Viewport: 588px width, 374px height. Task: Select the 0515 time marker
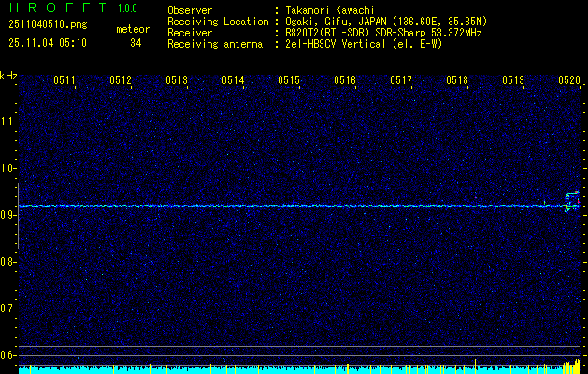pos(289,81)
